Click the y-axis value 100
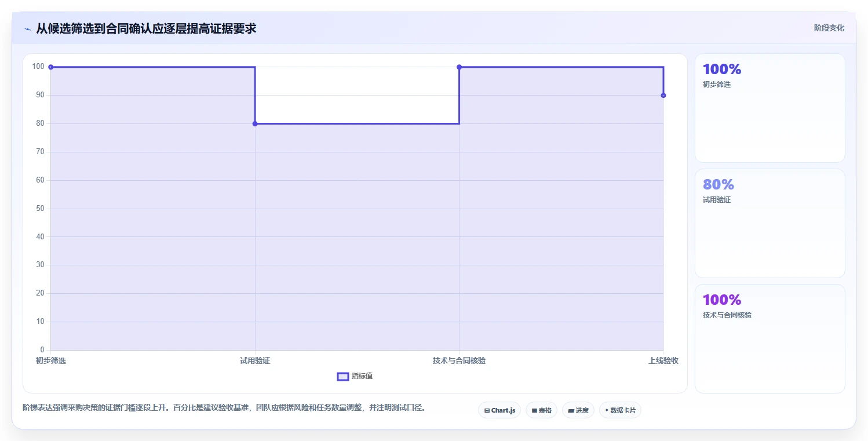 38,67
